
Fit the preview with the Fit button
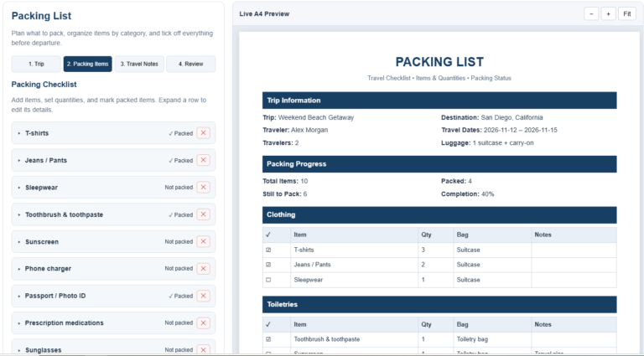(x=626, y=13)
